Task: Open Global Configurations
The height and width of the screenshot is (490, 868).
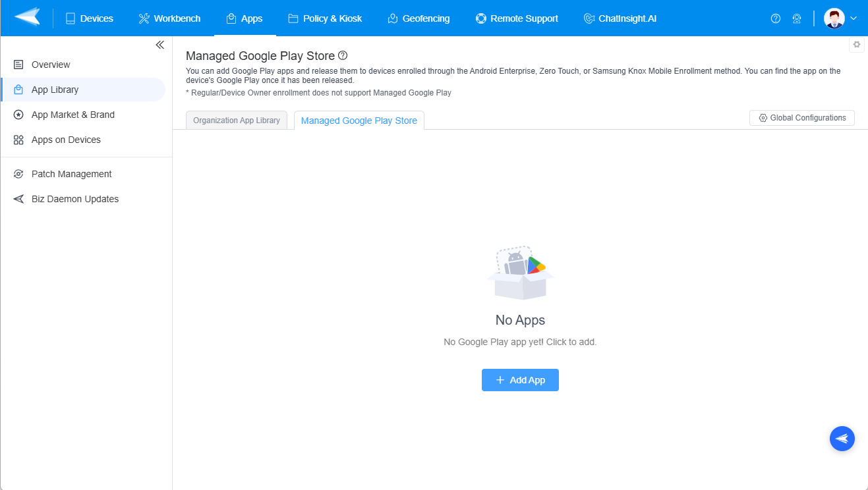Action: tap(801, 117)
